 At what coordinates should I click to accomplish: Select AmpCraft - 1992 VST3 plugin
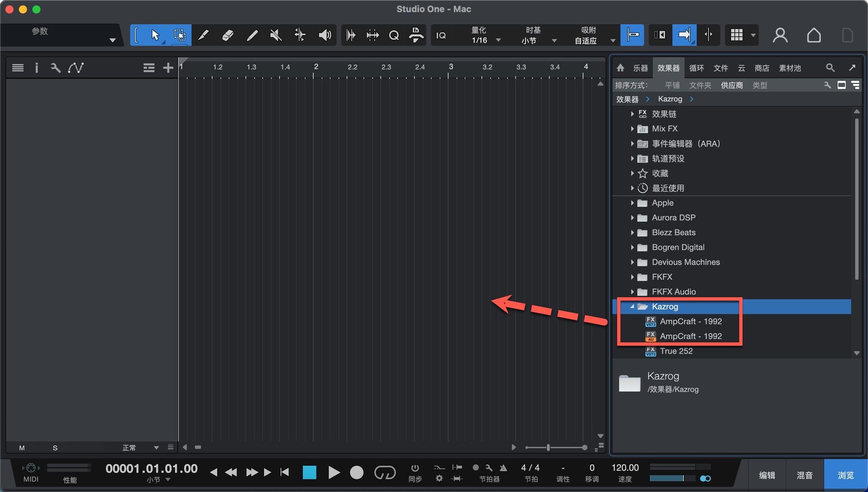tap(690, 321)
